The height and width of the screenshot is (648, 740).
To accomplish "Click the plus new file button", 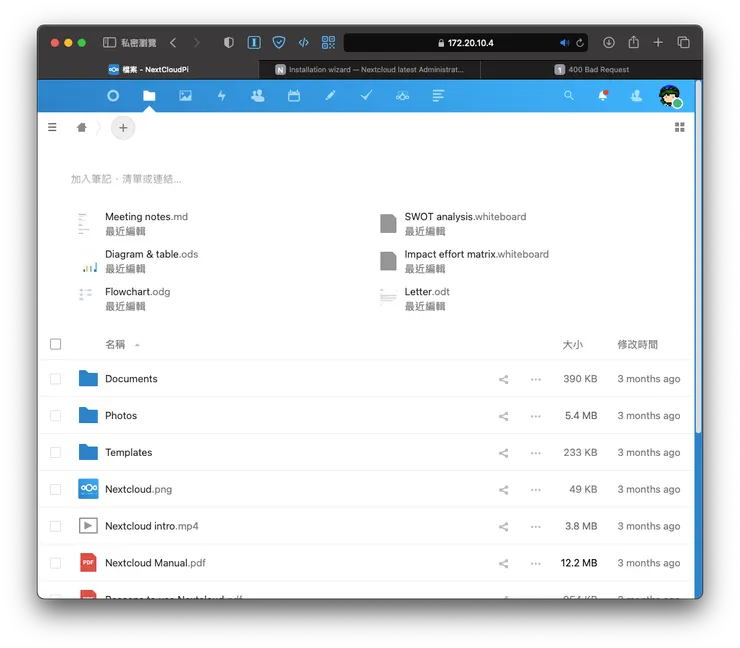I will coord(123,127).
